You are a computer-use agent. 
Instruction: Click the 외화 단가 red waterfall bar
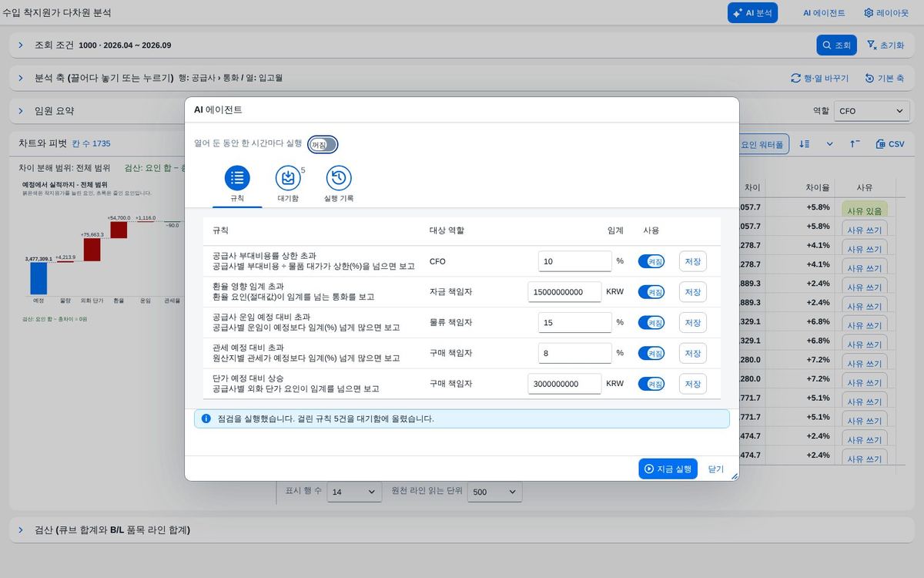(x=92, y=250)
